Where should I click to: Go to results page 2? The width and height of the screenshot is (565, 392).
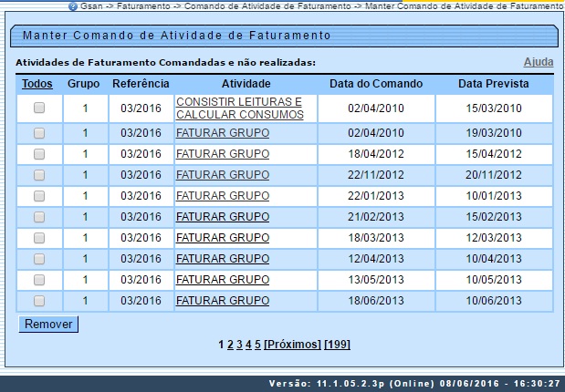click(230, 345)
